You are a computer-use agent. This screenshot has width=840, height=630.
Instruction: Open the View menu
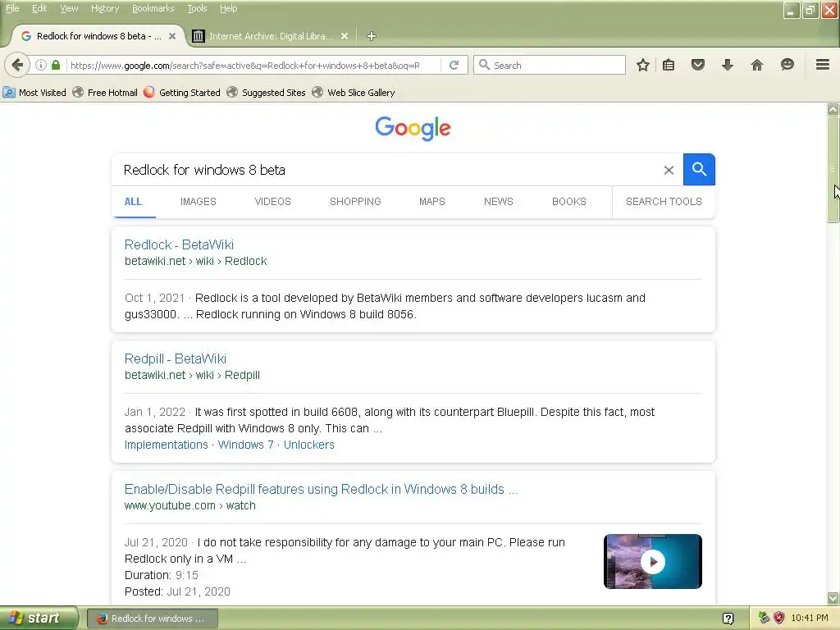pos(69,8)
